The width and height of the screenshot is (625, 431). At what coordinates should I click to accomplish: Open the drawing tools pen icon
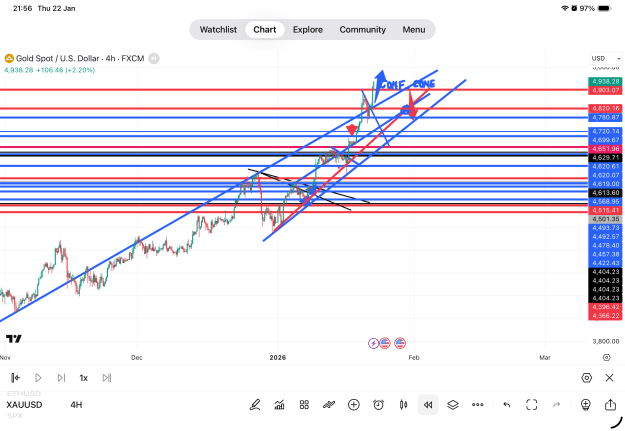pos(255,405)
